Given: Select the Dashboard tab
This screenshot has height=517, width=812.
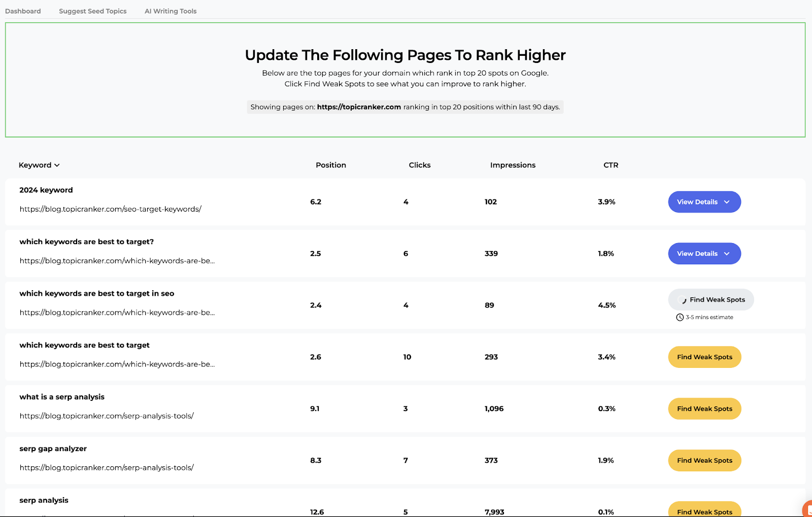Looking at the screenshot, I should 23,11.
